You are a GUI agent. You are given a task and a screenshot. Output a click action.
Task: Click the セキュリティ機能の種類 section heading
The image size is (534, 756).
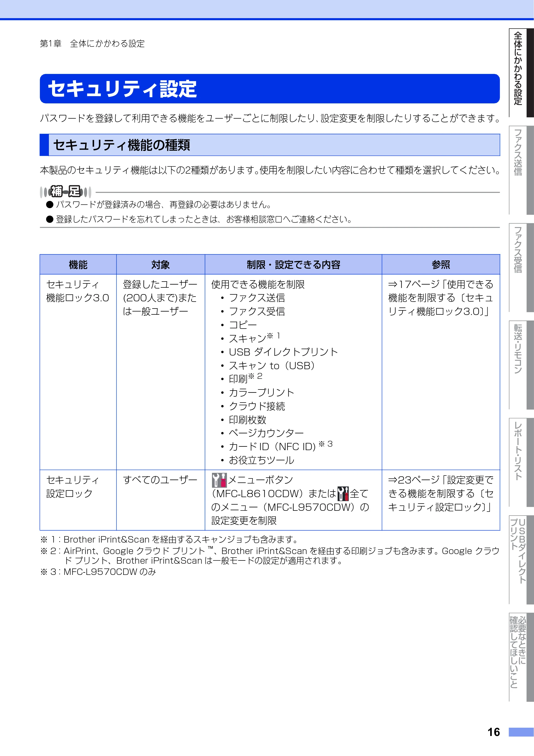[x=270, y=145]
